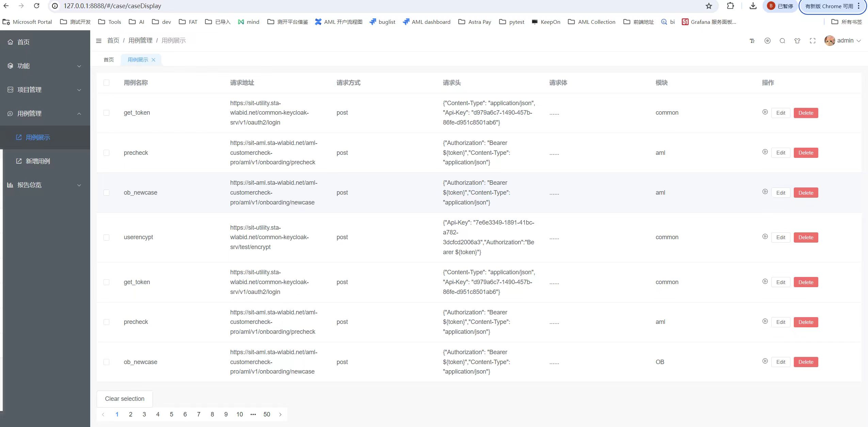Navigate to page 2 in pagination
This screenshot has width=868, height=427.
[130, 414]
